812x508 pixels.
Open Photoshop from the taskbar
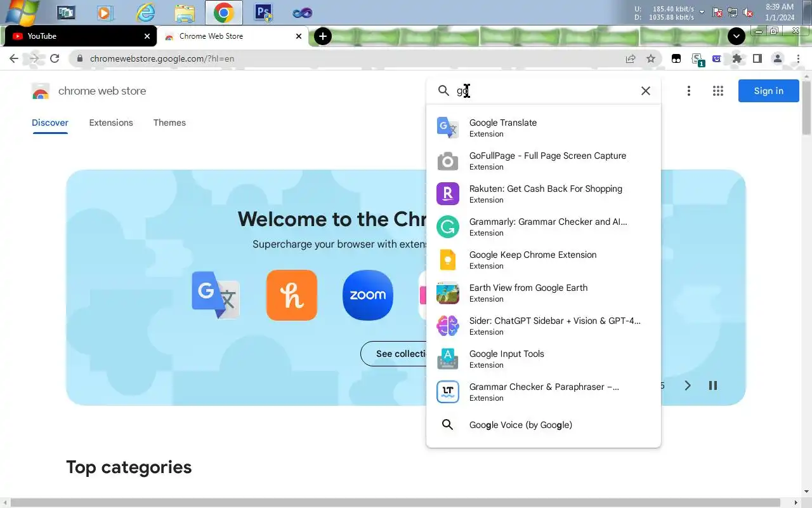click(x=263, y=12)
